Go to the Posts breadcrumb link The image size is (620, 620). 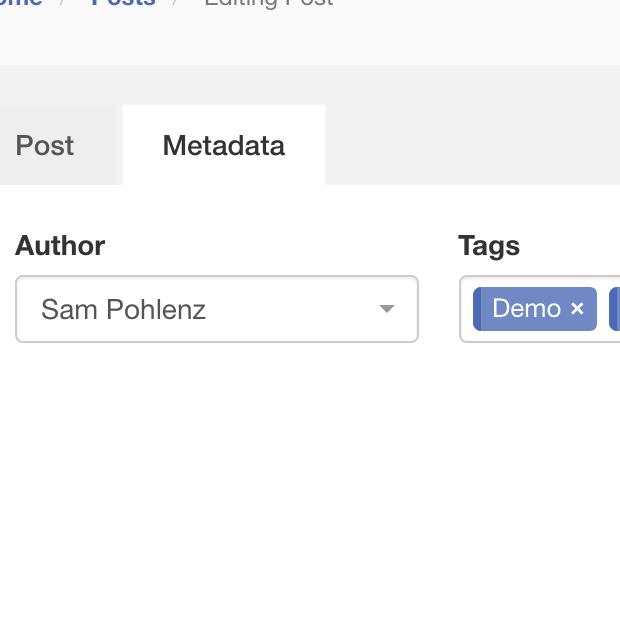(x=123, y=3)
